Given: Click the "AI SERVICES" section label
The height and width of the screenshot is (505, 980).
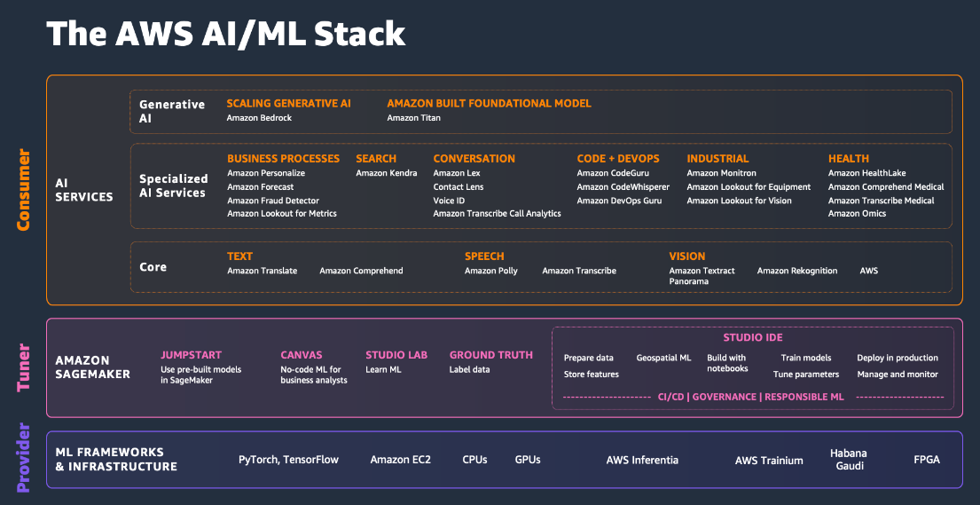Looking at the screenshot, I should 83,190.
